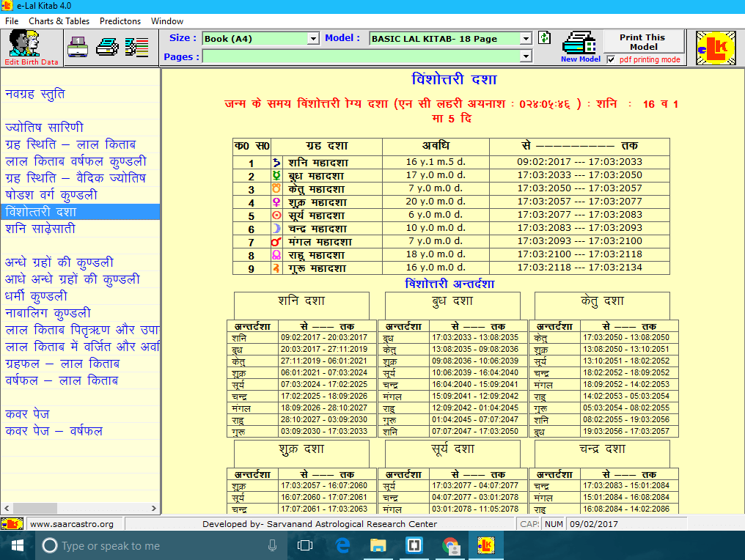Click Print This Model button
The width and height of the screenshot is (745, 560).
tap(643, 42)
